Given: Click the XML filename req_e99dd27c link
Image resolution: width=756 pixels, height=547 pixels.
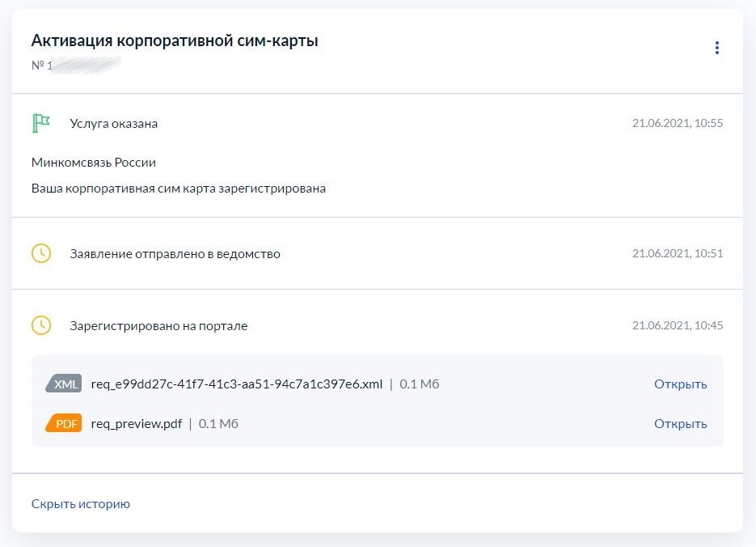Looking at the screenshot, I should tap(237, 384).
